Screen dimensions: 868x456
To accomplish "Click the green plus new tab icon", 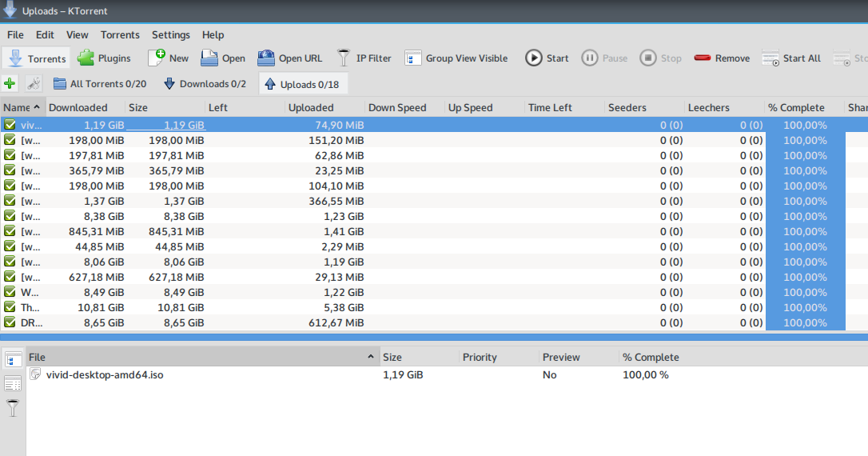I will click(x=10, y=84).
